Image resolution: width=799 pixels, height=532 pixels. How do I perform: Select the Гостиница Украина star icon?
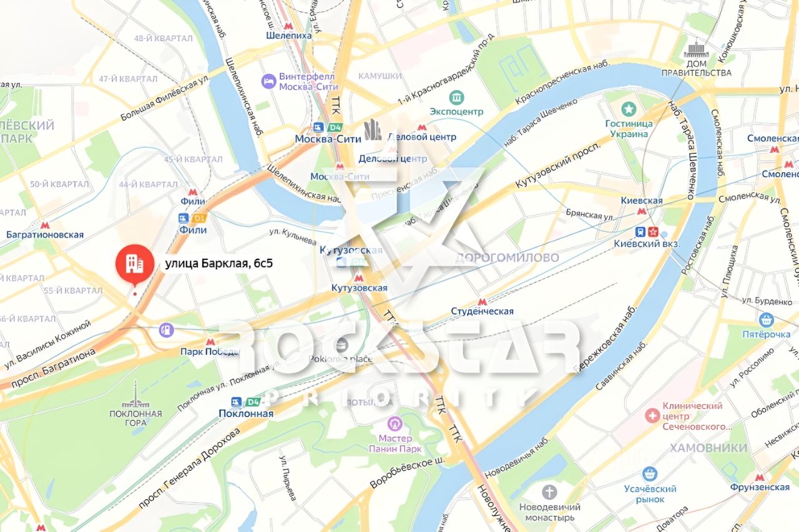point(629,109)
